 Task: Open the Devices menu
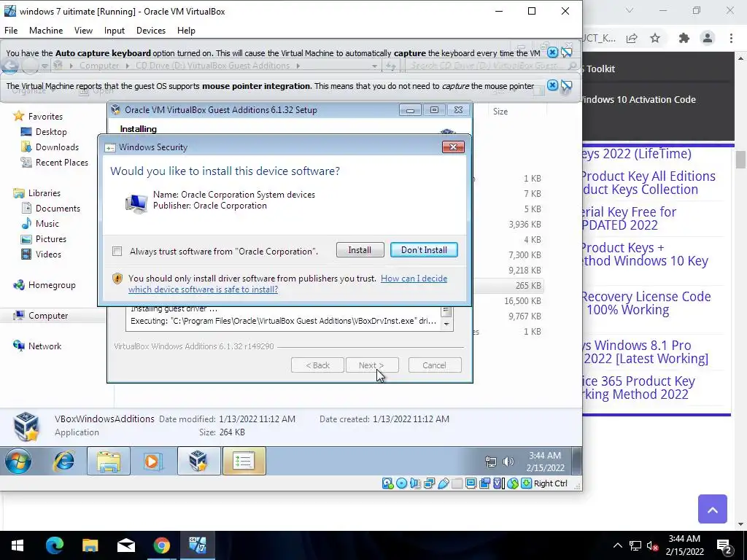(x=151, y=31)
